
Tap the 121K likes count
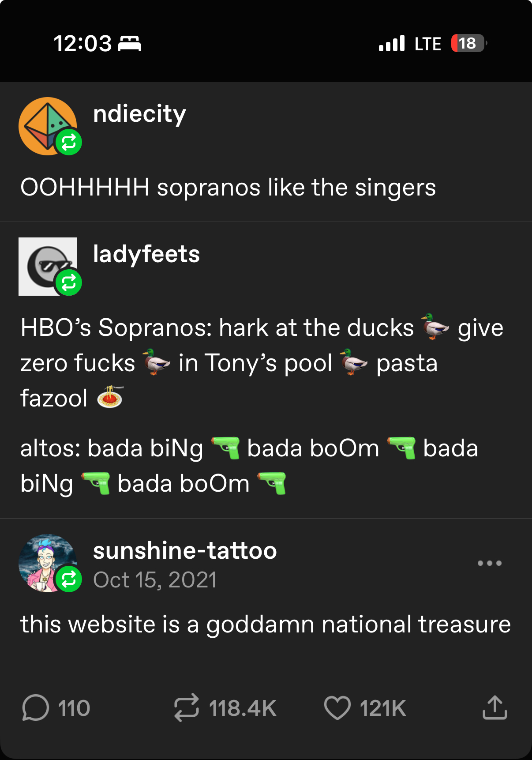[382, 708]
